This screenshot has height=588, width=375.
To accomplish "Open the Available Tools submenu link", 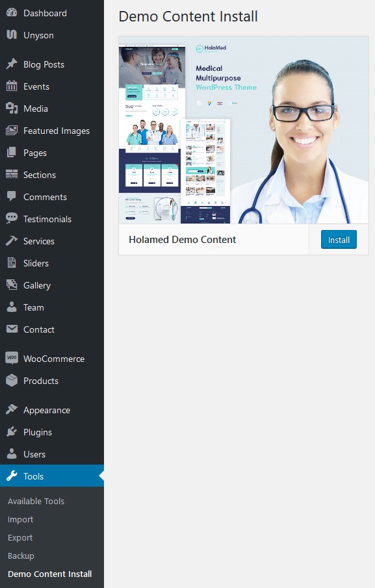I will pyautogui.click(x=36, y=502).
